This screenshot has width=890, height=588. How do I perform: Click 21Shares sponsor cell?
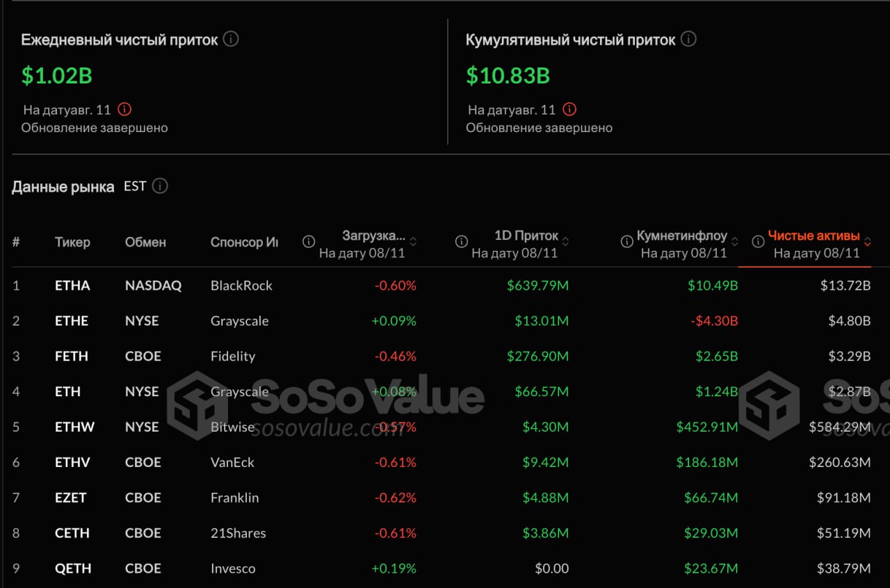point(238,533)
